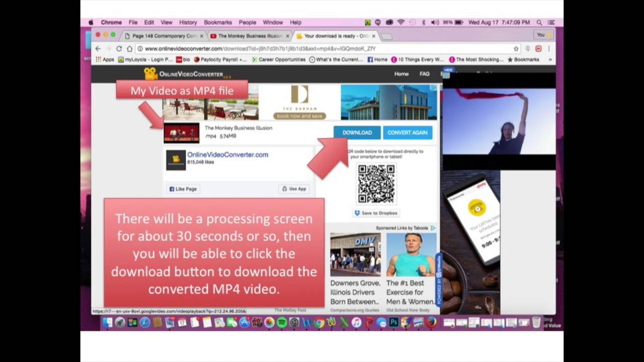This screenshot has height=362, width=644.
Task: Close the banner ad using its corner icon
Action: (434, 88)
